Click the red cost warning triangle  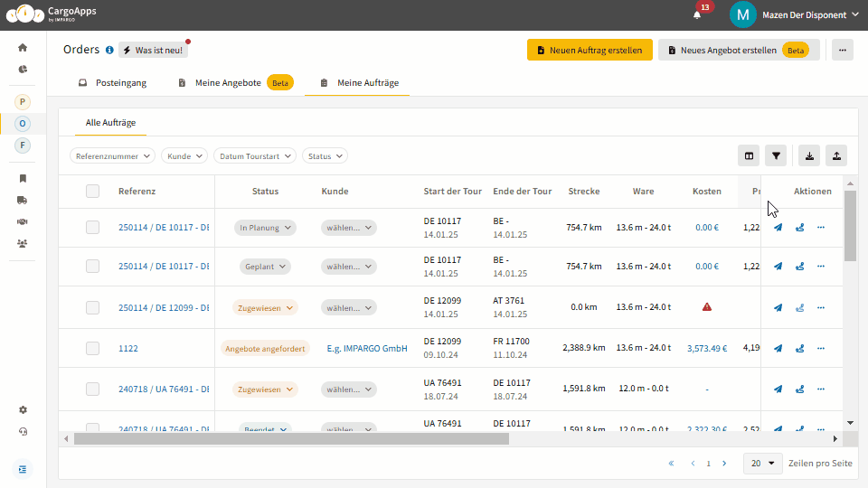707,307
